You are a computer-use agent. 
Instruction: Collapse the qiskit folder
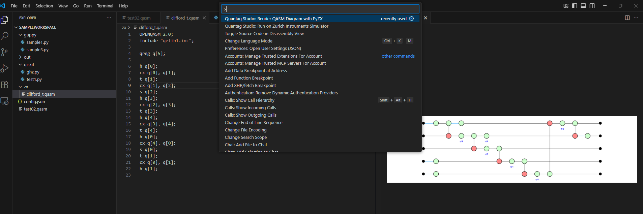tap(29, 65)
